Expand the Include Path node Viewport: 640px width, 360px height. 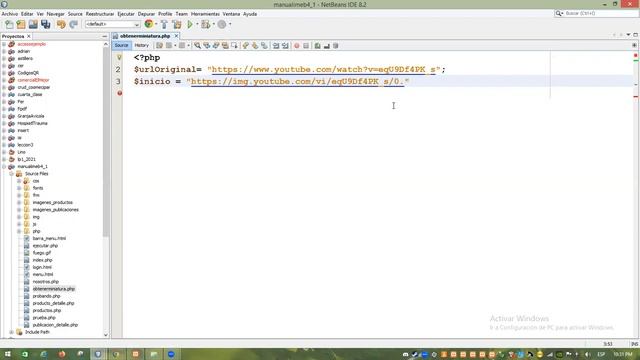click(x=11, y=332)
